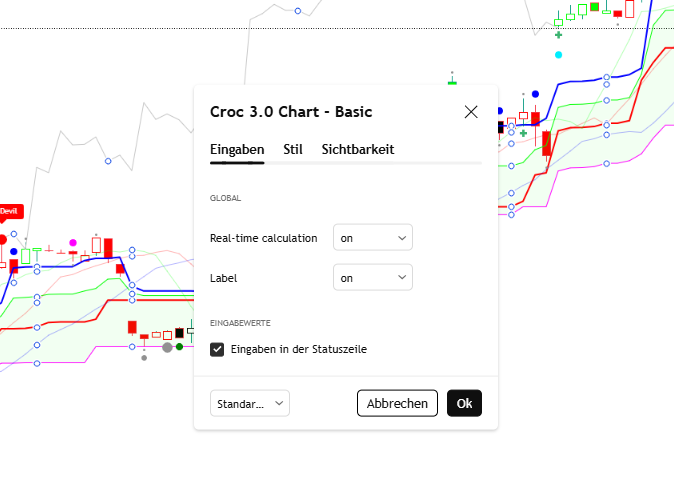This screenshot has height=494, width=674.
Task: Click the magenta dot signal marker
Action: coord(73,242)
